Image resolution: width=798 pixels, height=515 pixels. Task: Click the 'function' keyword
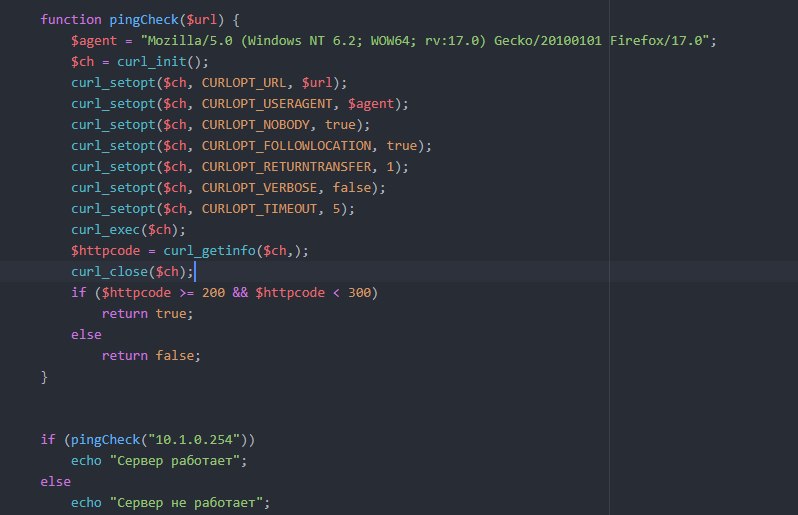click(x=71, y=20)
